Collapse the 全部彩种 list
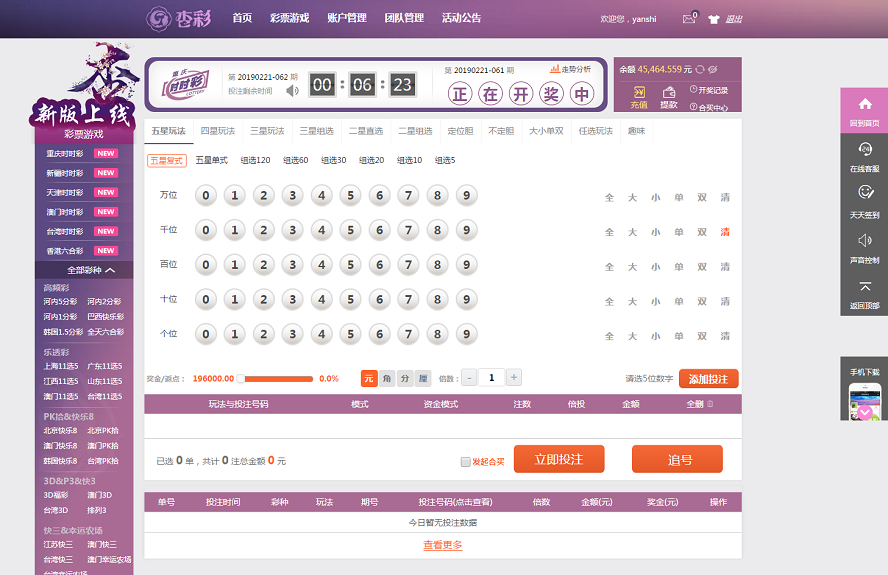Image resolution: width=888 pixels, height=575 pixels. pos(110,270)
